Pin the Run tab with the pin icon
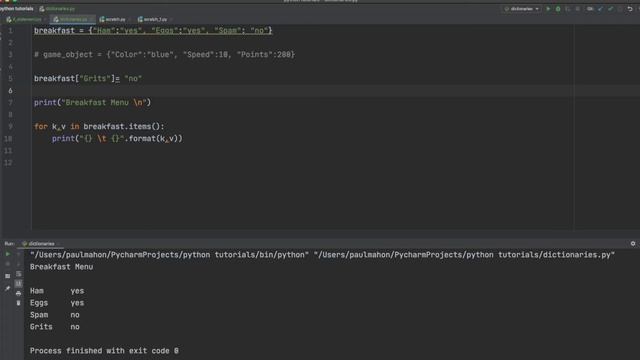This screenshot has height=360, width=640. [x=7, y=288]
